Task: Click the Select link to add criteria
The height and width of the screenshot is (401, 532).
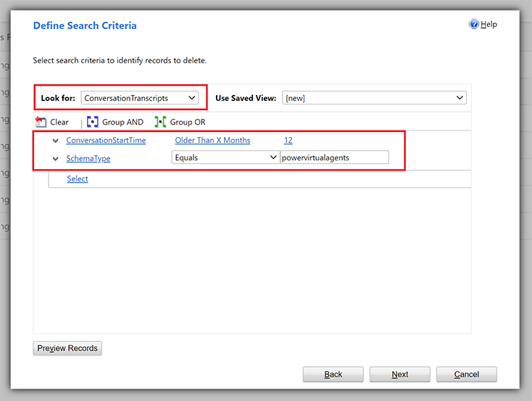Action: (78, 178)
